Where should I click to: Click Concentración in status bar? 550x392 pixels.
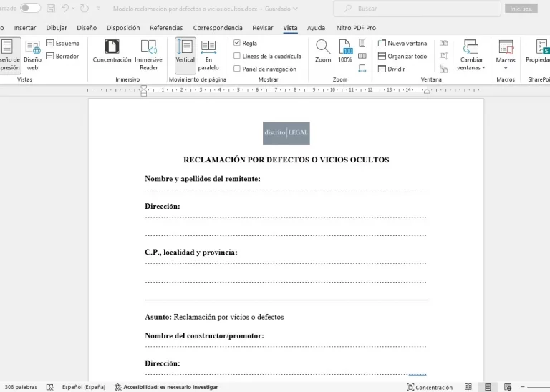(x=430, y=387)
